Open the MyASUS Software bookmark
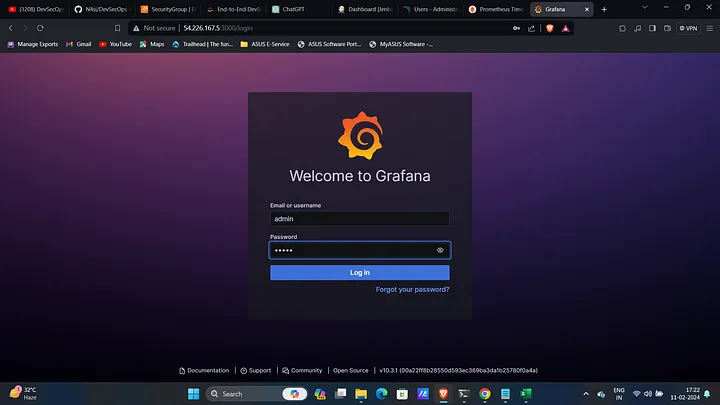This screenshot has width=720, height=405. [401, 44]
